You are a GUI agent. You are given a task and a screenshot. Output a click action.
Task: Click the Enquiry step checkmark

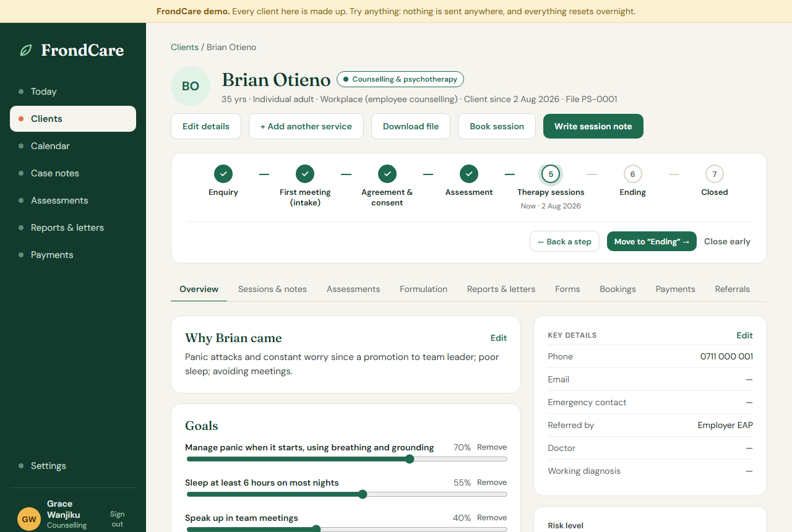coord(223,174)
